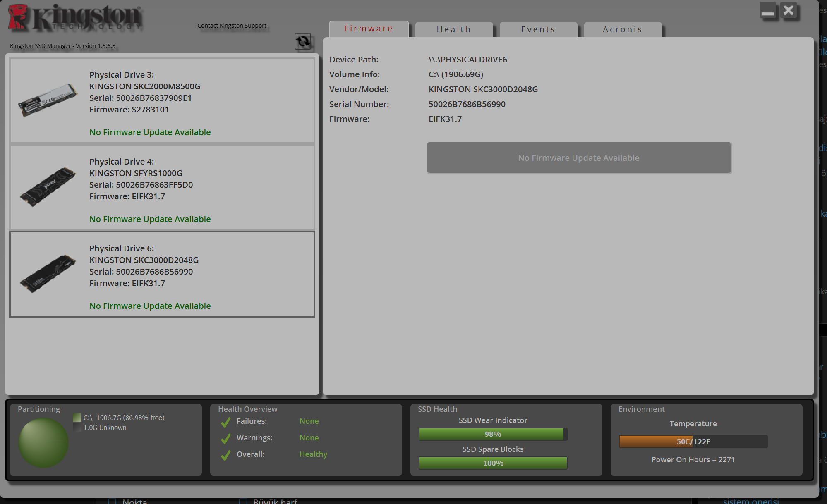Click the No Firmware Update Available button
The width and height of the screenshot is (827, 504).
pyautogui.click(x=579, y=158)
